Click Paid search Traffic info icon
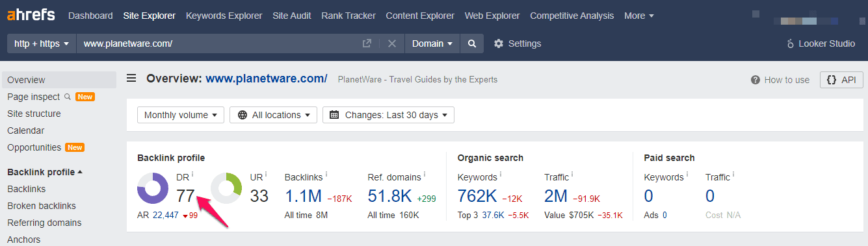The image size is (868, 246). pos(734,174)
